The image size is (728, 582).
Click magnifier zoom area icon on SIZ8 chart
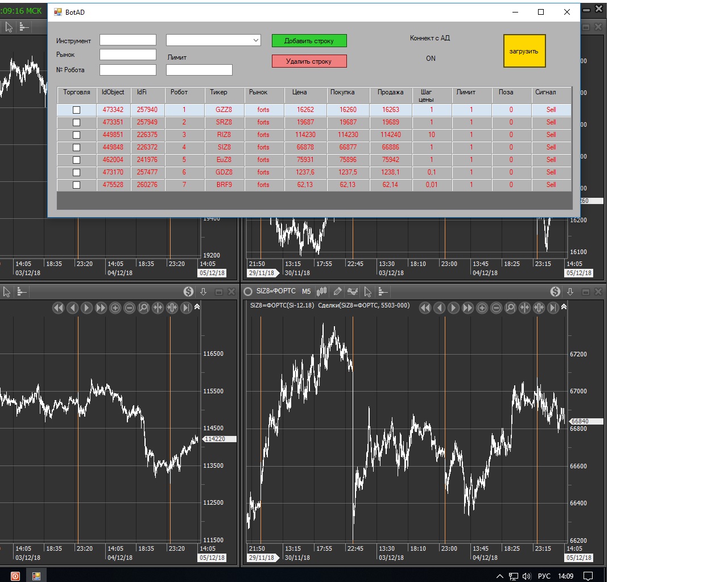pyautogui.click(x=510, y=308)
